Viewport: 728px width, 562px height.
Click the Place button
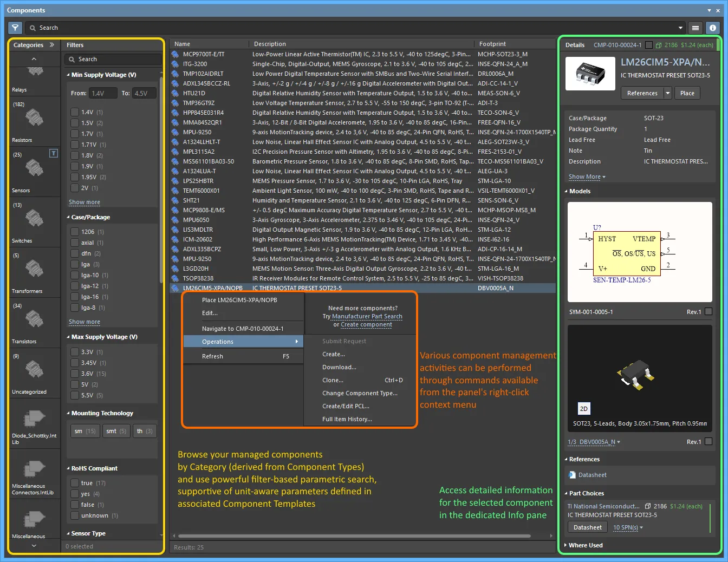pyautogui.click(x=687, y=93)
